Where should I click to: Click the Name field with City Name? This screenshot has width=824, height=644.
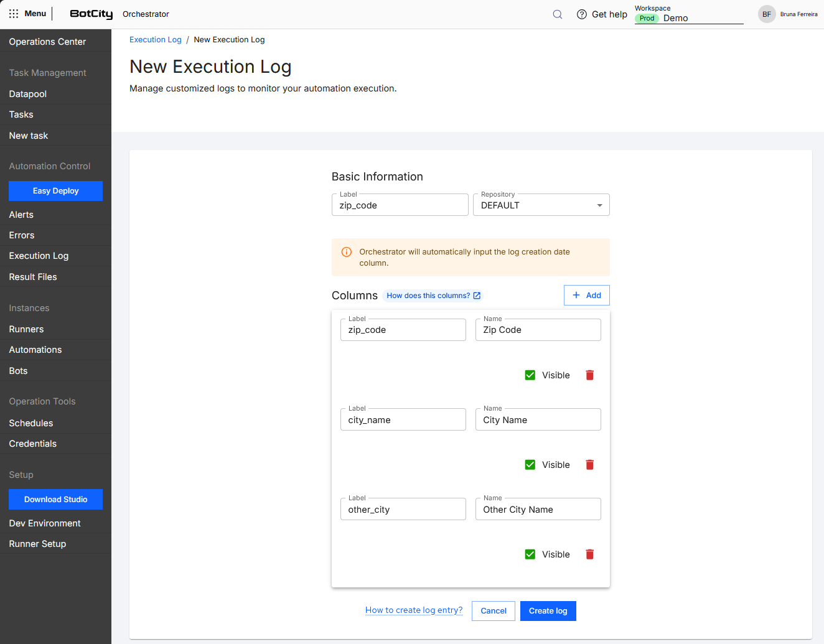click(538, 419)
